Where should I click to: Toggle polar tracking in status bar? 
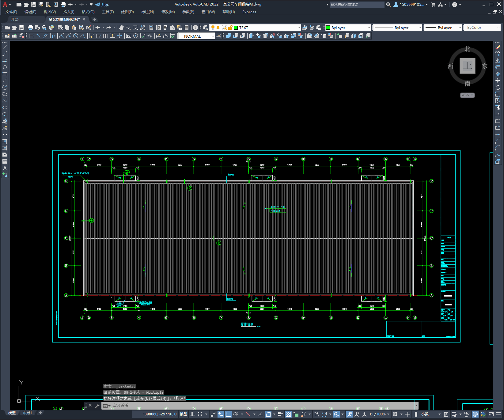tap(236, 414)
